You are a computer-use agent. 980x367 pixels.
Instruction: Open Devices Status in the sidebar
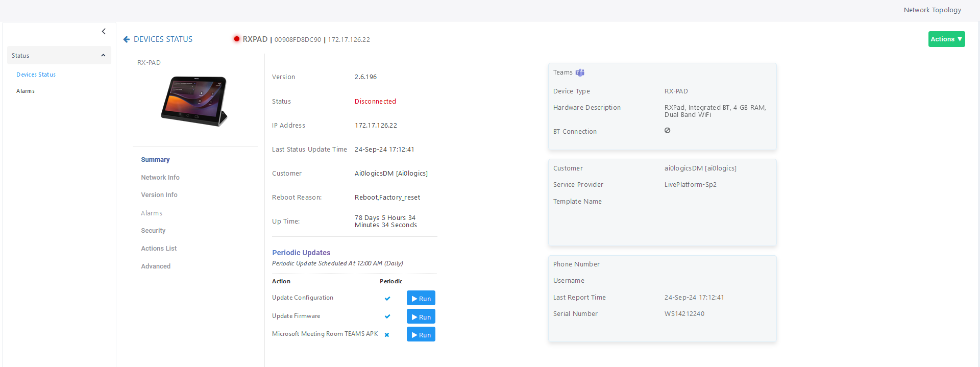point(36,75)
